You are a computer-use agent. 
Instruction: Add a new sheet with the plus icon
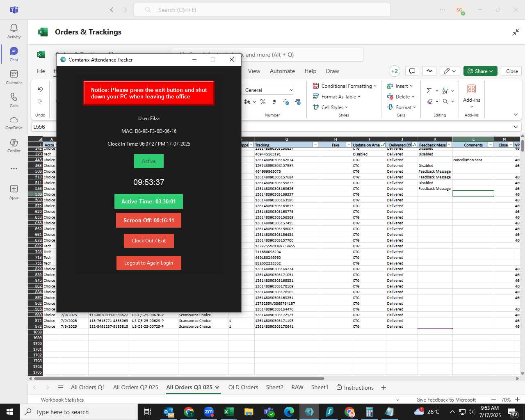click(383, 387)
